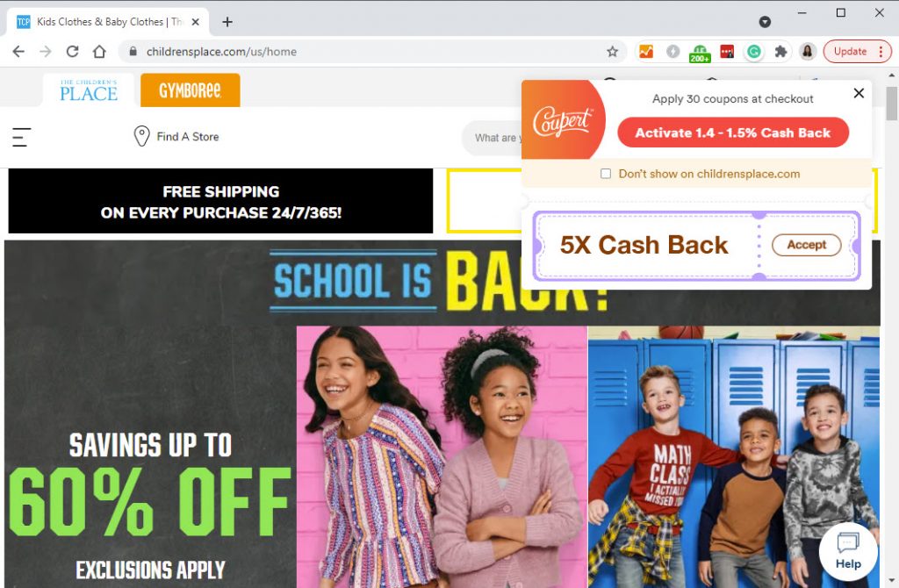Click the page vertical scrollbar thumb
Screen dimensions: 899x588
(892, 104)
